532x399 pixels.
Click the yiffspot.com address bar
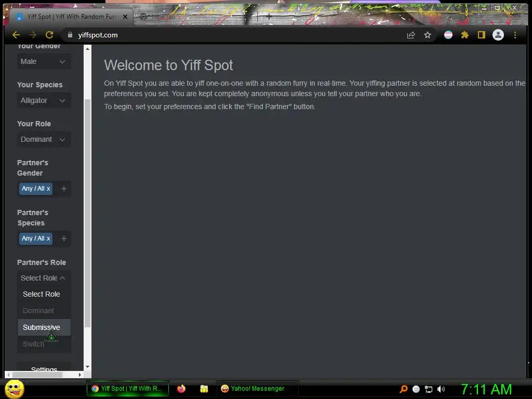[234, 35]
